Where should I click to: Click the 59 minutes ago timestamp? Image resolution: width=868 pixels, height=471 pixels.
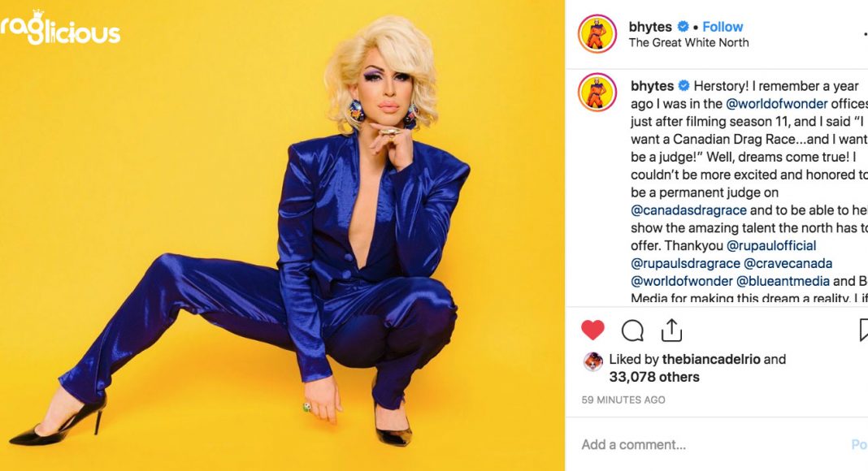tap(623, 400)
